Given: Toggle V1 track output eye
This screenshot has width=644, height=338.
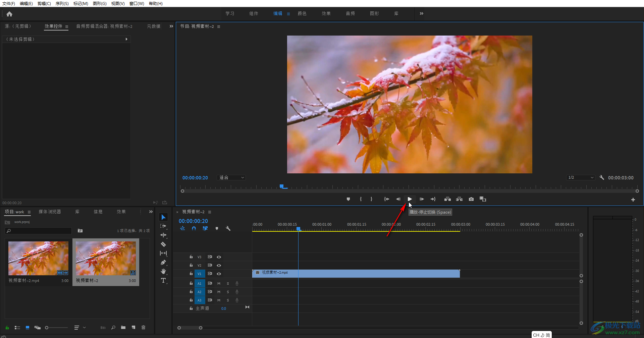Looking at the screenshot, I should pos(219,274).
